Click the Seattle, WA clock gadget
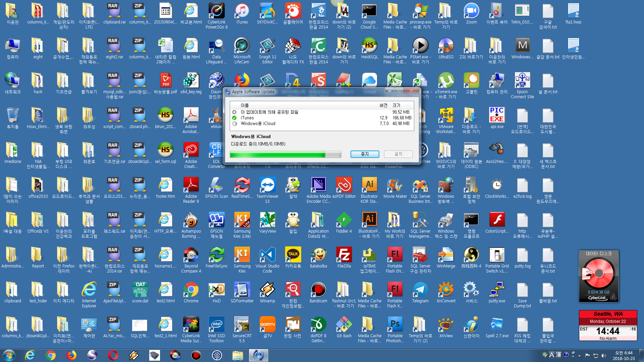This screenshot has width=644, height=362. pyautogui.click(x=607, y=325)
